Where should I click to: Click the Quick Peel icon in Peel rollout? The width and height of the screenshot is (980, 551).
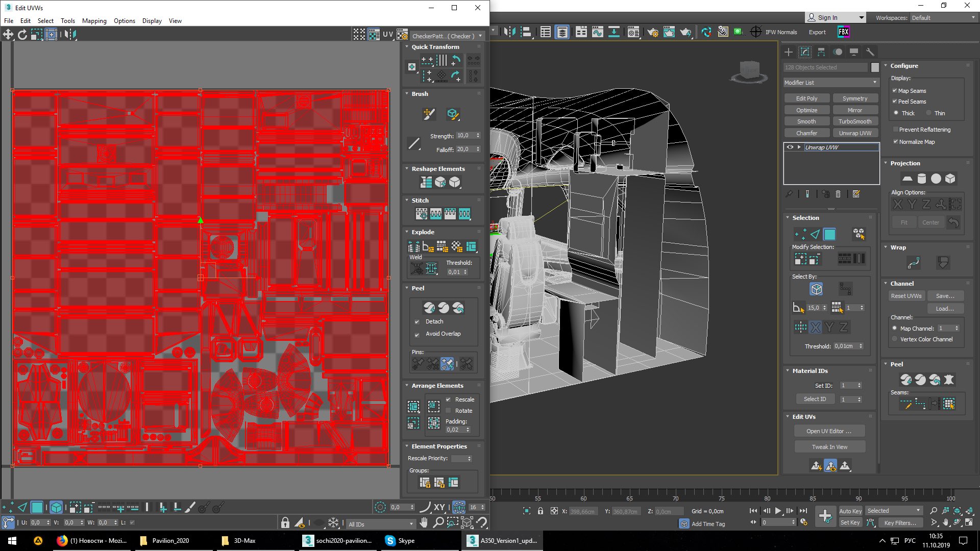click(x=429, y=308)
